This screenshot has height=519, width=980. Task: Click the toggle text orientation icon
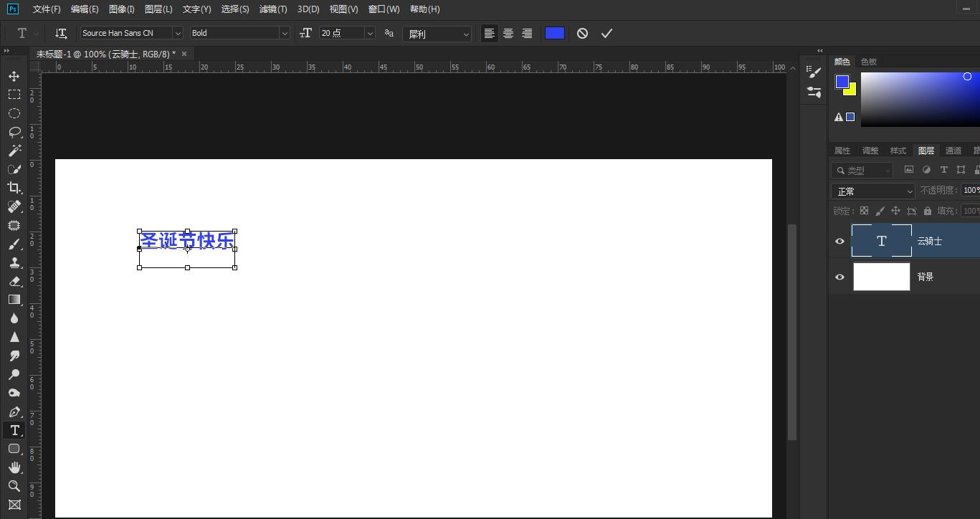click(x=61, y=33)
